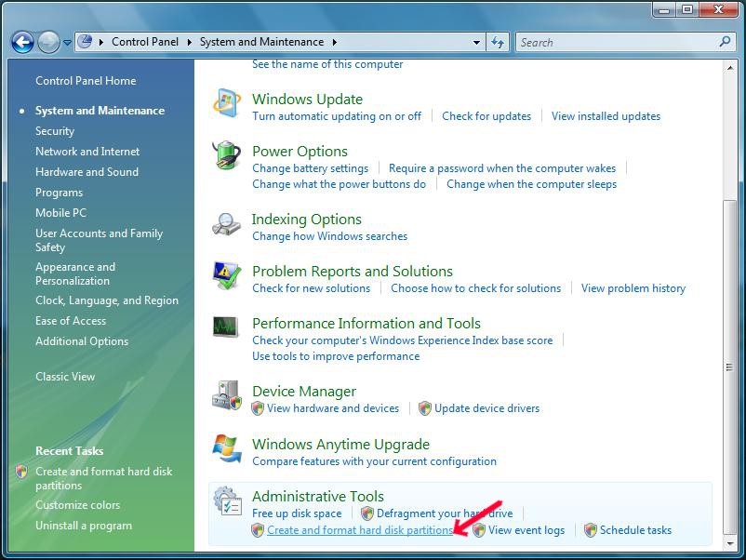Click System and Maintenance in the address breadcrumb
Image resolution: width=746 pixels, height=560 pixels.
pos(261,42)
